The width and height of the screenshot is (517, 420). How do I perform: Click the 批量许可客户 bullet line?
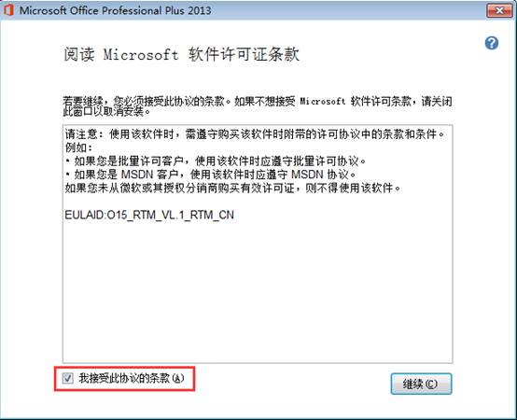(x=216, y=161)
